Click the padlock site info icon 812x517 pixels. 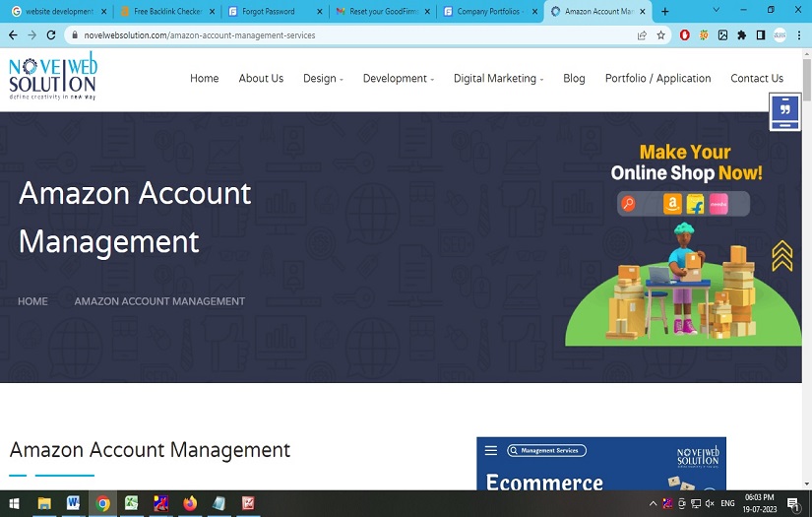(x=75, y=35)
